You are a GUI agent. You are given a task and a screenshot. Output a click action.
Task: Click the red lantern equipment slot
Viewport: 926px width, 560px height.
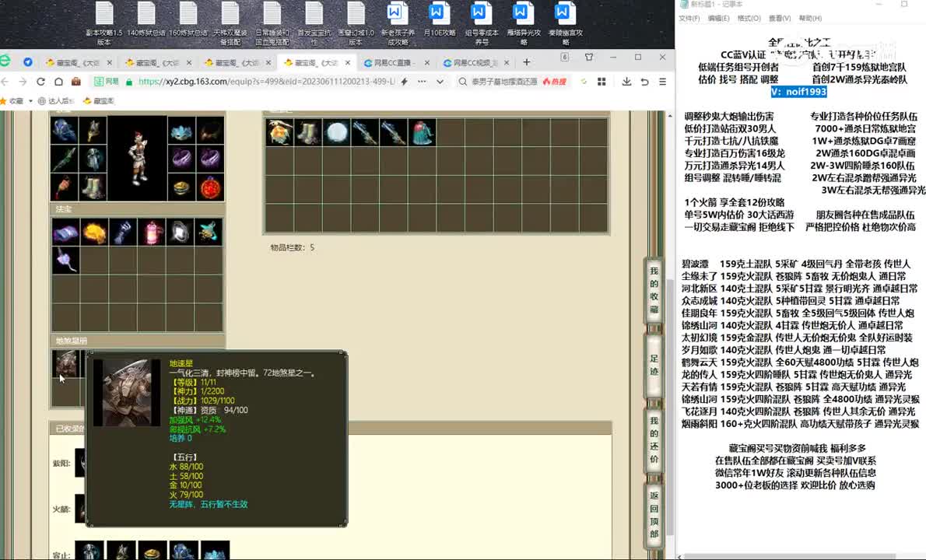(x=210, y=187)
